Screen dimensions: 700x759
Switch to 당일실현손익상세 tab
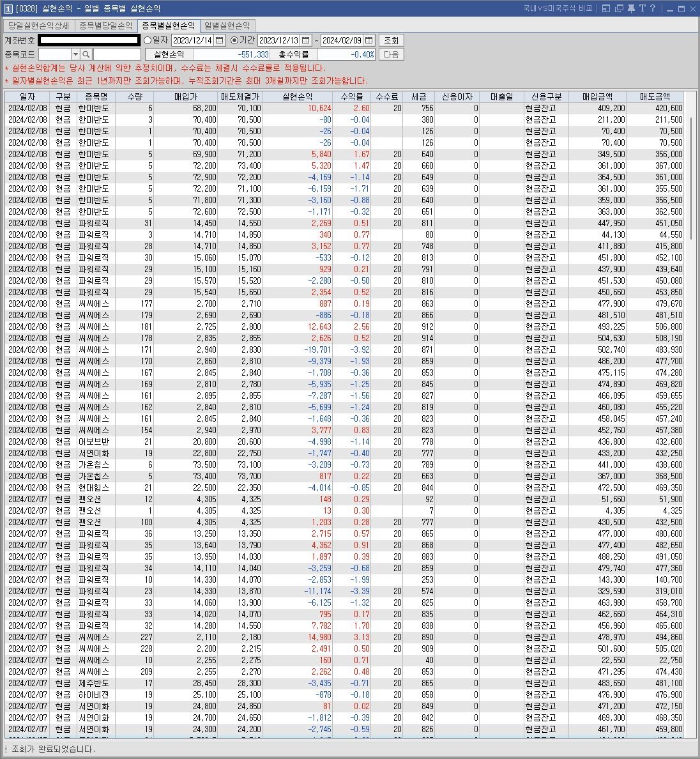point(39,26)
